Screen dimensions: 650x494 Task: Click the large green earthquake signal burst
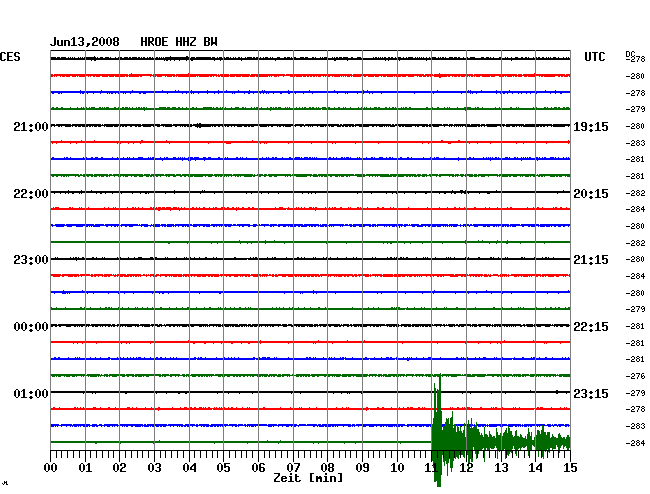point(500,431)
